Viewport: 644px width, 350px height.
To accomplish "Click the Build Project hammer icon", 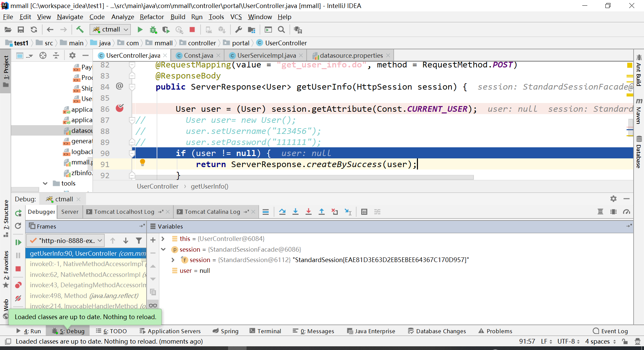I will click(x=79, y=30).
